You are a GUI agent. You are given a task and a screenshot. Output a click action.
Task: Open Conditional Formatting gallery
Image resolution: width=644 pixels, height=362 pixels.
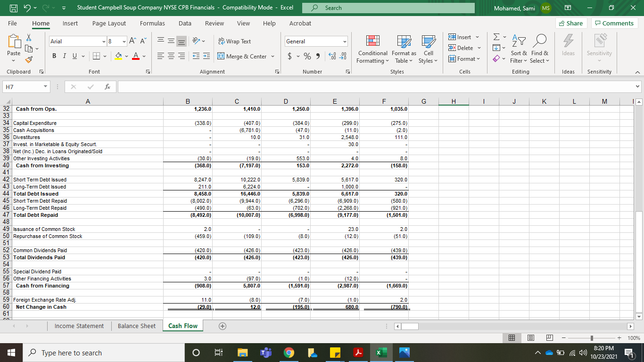click(x=372, y=49)
